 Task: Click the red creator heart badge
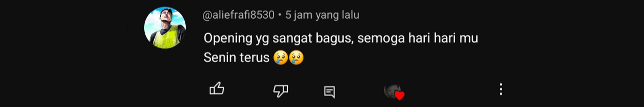pyautogui.click(x=400, y=96)
